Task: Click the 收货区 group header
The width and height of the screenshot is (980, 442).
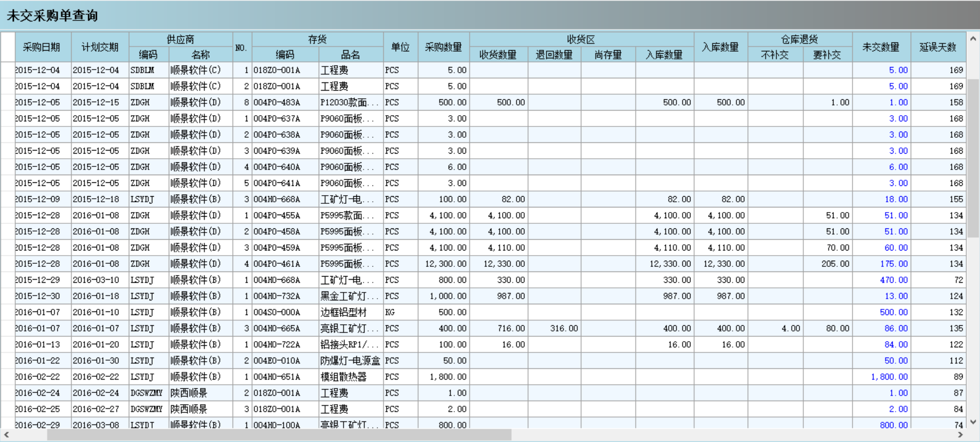Action: [x=581, y=39]
